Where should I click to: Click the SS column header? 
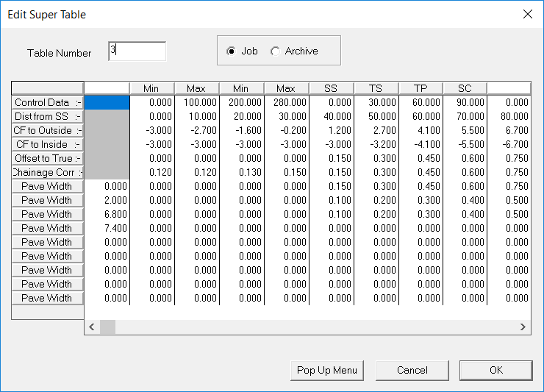click(x=331, y=88)
